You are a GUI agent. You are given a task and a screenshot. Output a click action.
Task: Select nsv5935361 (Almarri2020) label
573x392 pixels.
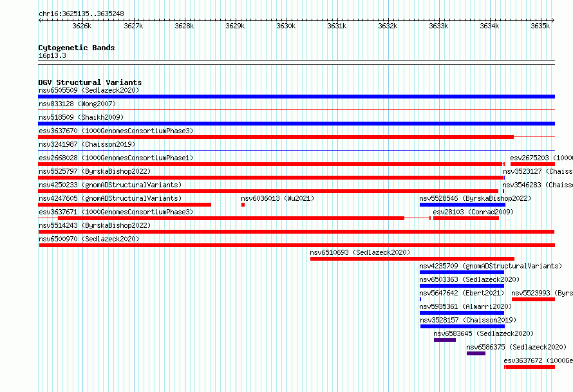(465, 306)
